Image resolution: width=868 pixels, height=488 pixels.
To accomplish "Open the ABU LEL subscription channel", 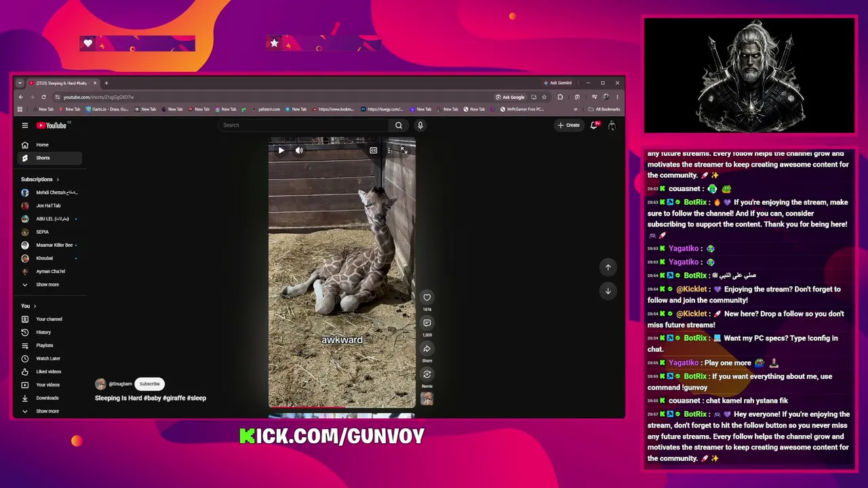I will click(50, 219).
